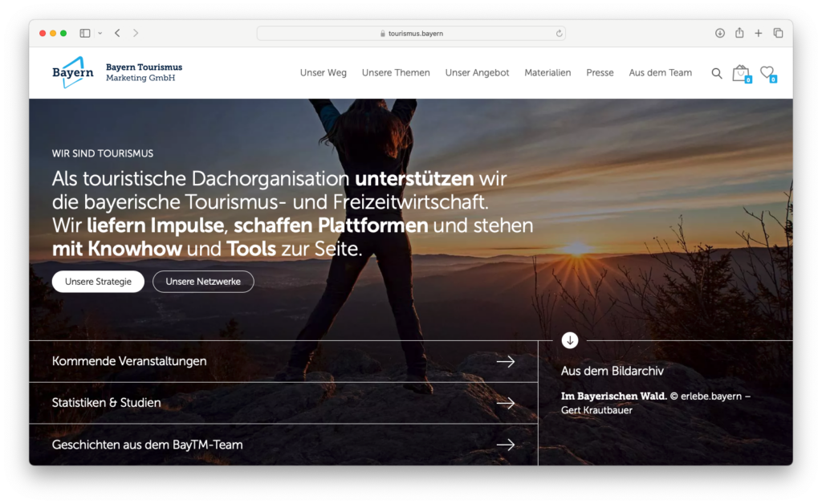Go back with the browser back arrow
The image size is (822, 504).
pos(117,33)
